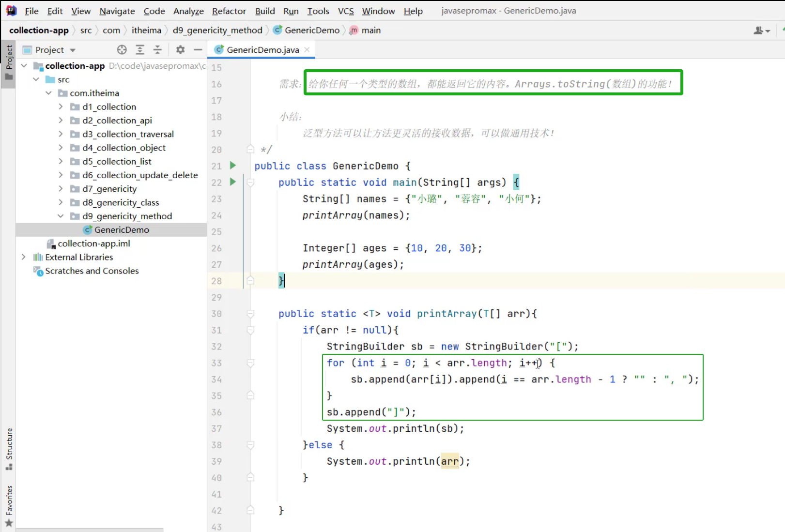Open the Navigate menu
Viewport: 785px width, 532px height.
pyautogui.click(x=117, y=11)
